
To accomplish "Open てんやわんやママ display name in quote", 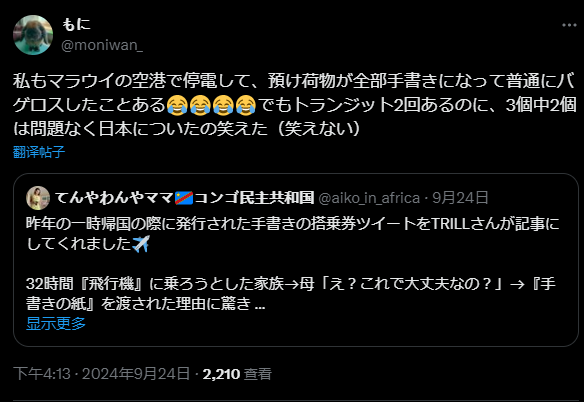I will tap(114, 198).
